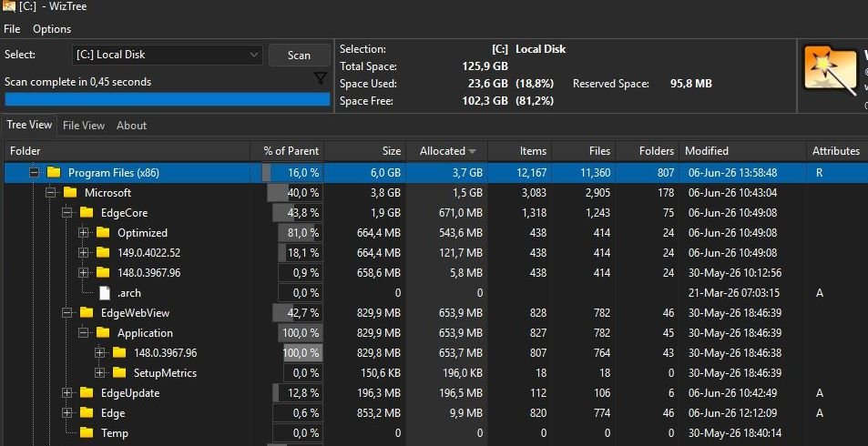
Task: Click the Space Free 102,3 GB value
Action: (x=485, y=101)
